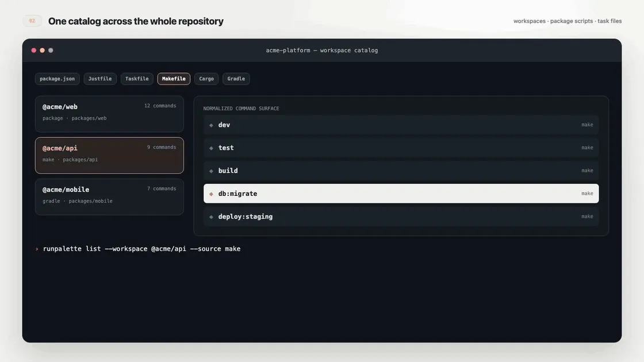Click the '7 commands' count

[x=162, y=189]
